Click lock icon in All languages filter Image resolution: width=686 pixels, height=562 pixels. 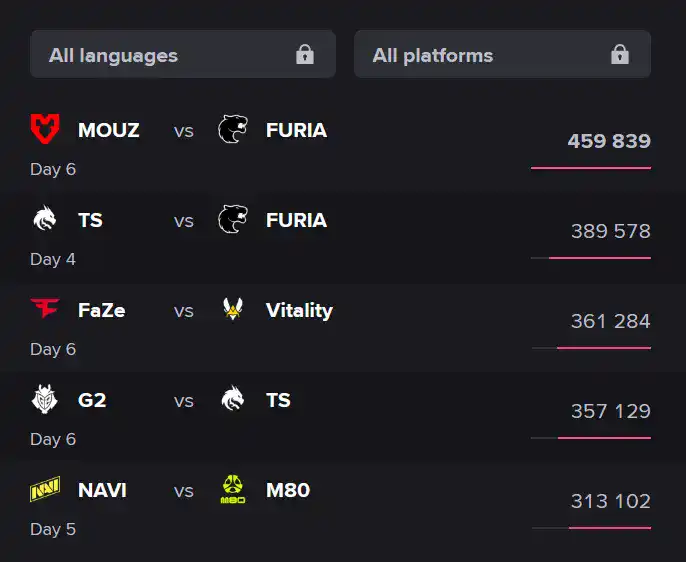(305, 55)
